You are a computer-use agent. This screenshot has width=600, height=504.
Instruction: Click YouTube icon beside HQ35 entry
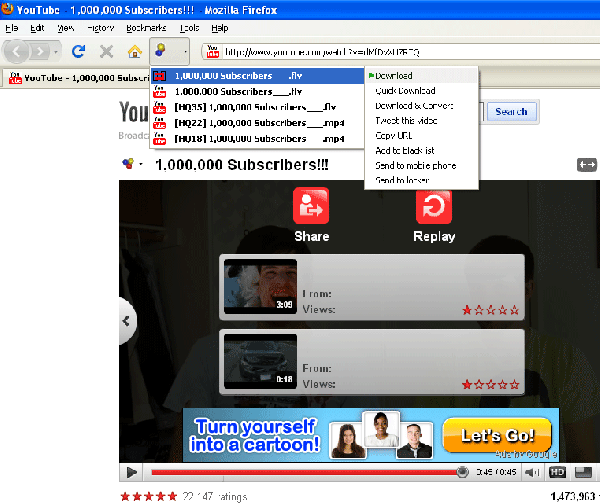click(x=160, y=107)
